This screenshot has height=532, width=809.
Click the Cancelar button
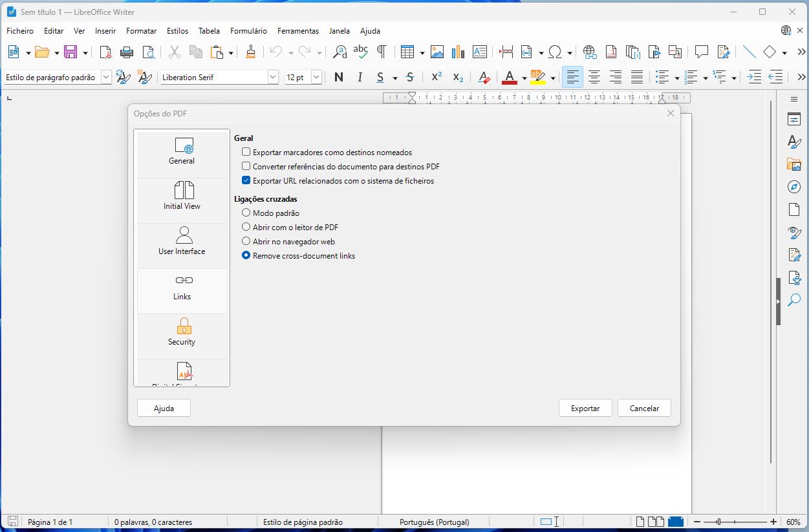pyautogui.click(x=644, y=408)
